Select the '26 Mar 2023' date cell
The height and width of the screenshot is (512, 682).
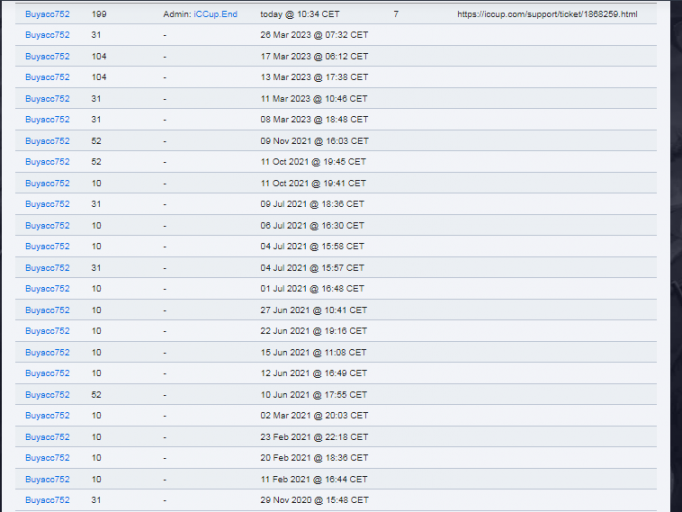pos(314,35)
